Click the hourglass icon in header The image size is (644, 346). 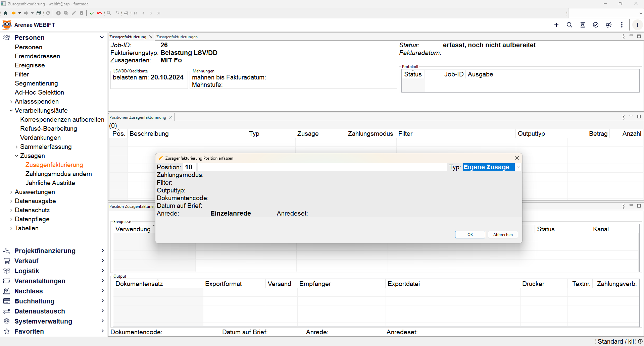click(583, 25)
